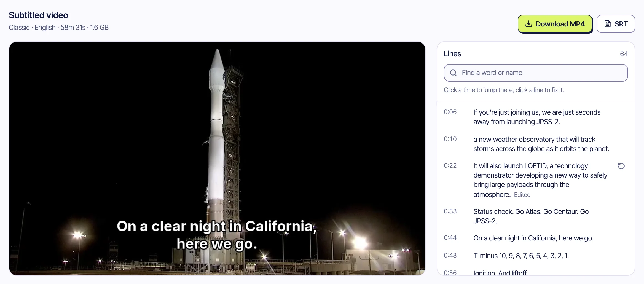Viewport: 644px width, 284px height.
Task: Click the "Lines" panel title
Action: 452,54
